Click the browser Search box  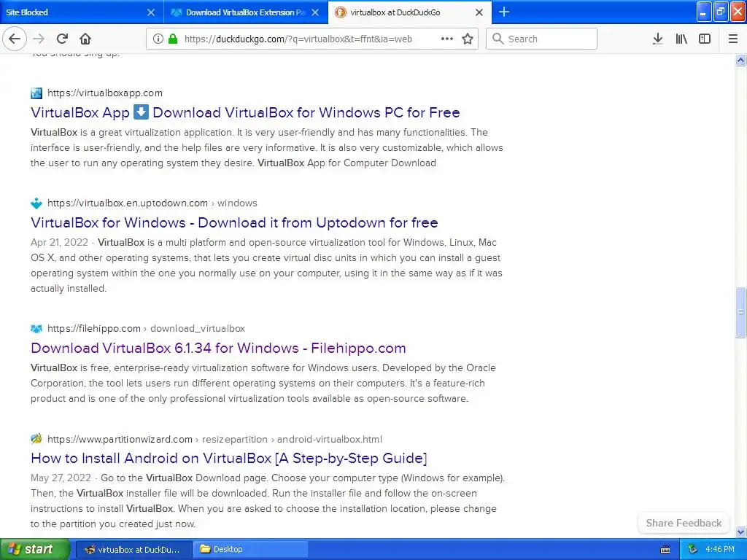[x=542, y=39]
